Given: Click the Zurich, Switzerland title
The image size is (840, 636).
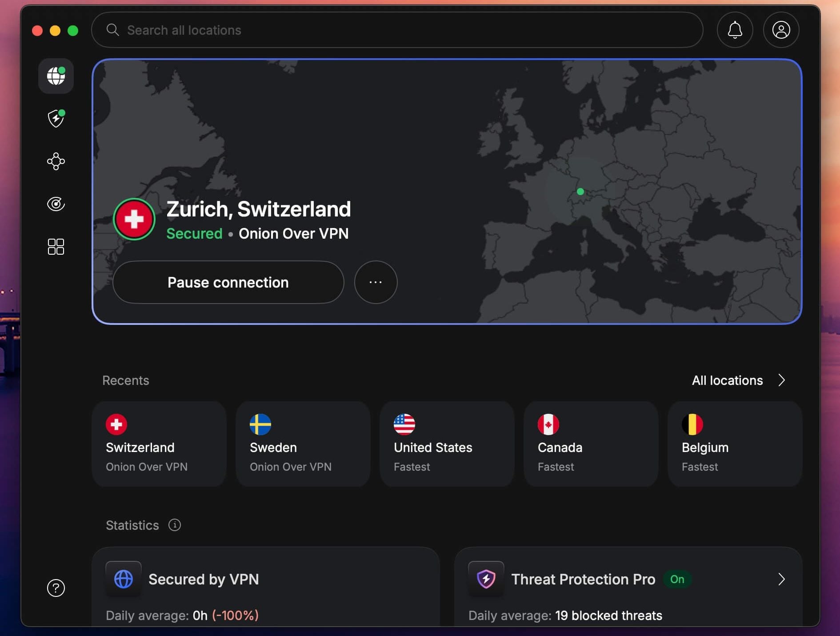Looking at the screenshot, I should pos(259,209).
